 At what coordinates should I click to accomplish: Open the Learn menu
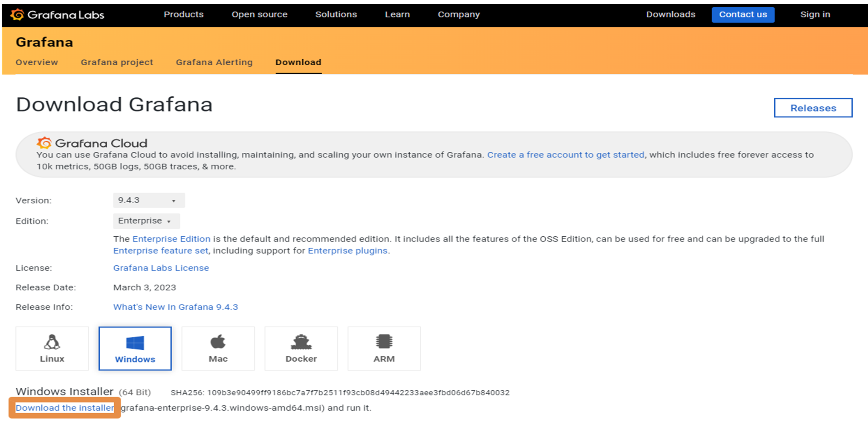pyautogui.click(x=397, y=14)
